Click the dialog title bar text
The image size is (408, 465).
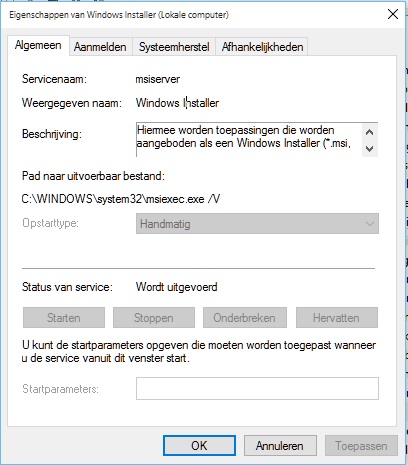[x=119, y=15]
